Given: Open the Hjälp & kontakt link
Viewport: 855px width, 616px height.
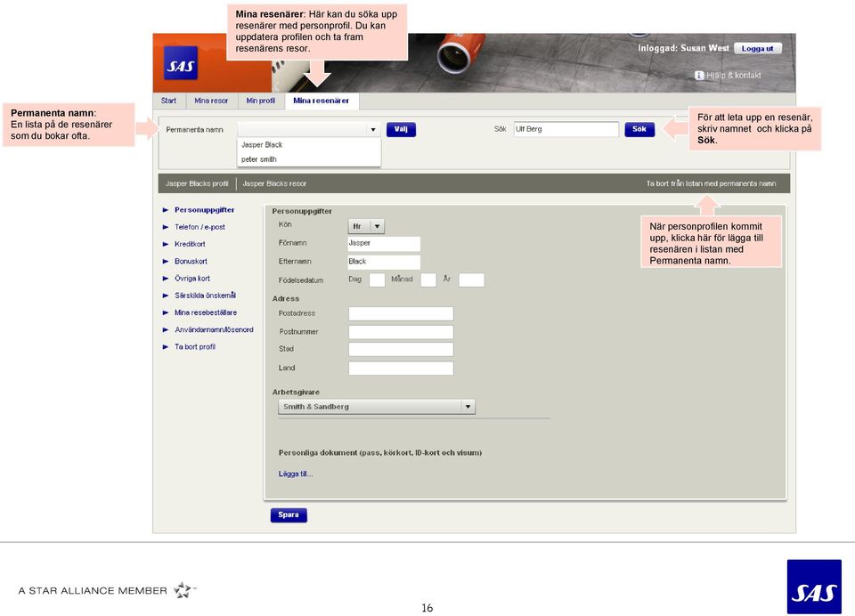Looking at the screenshot, I should (733, 76).
